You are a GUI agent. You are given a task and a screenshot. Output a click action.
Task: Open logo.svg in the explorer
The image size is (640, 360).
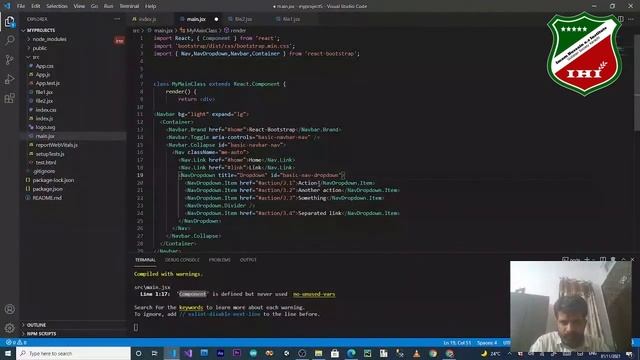pyautogui.click(x=45, y=127)
